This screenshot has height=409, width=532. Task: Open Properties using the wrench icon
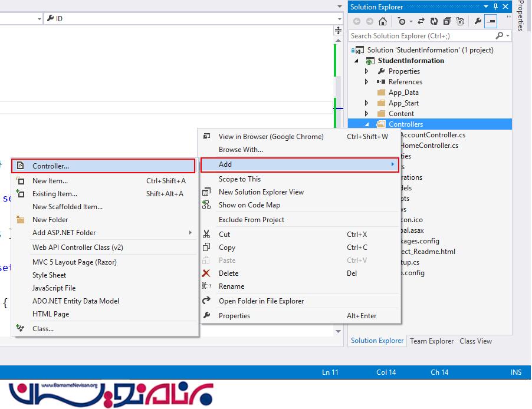click(478, 21)
